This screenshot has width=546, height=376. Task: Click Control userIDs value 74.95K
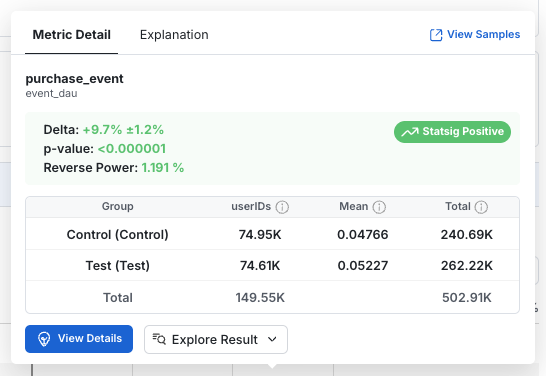[x=260, y=235]
